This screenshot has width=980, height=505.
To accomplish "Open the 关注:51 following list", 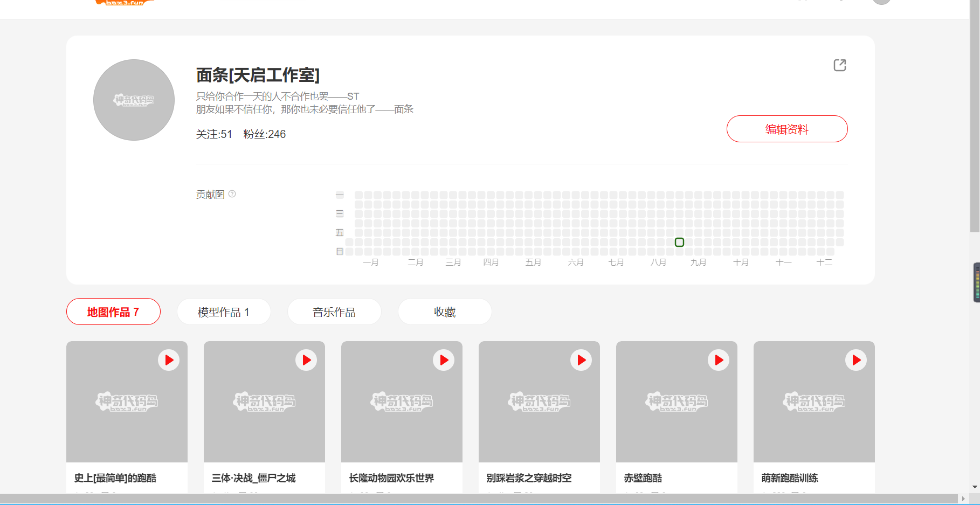I will tap(214, 134).
